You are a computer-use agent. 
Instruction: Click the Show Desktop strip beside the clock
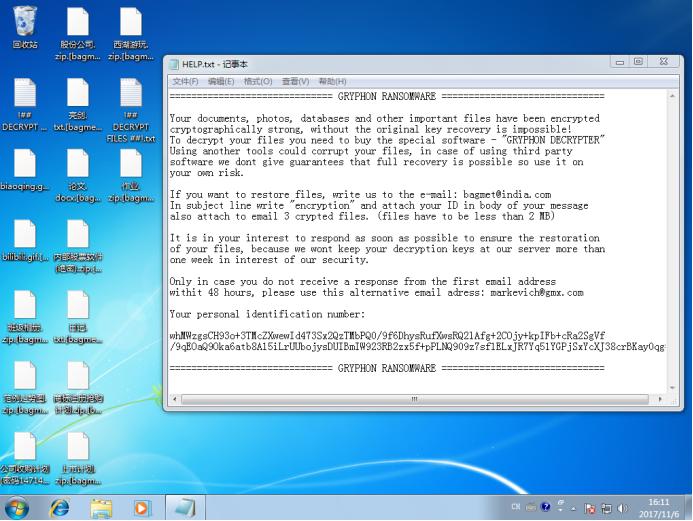[689, 508]
